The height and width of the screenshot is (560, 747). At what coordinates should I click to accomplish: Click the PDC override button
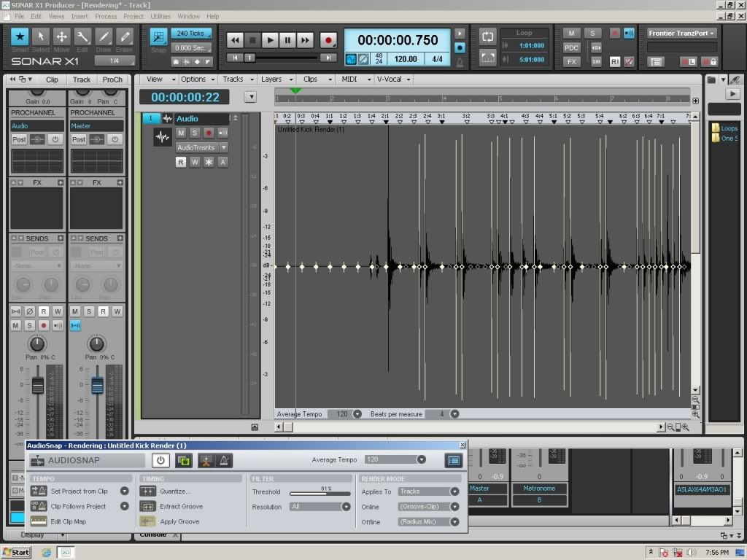tap(571, 47)
